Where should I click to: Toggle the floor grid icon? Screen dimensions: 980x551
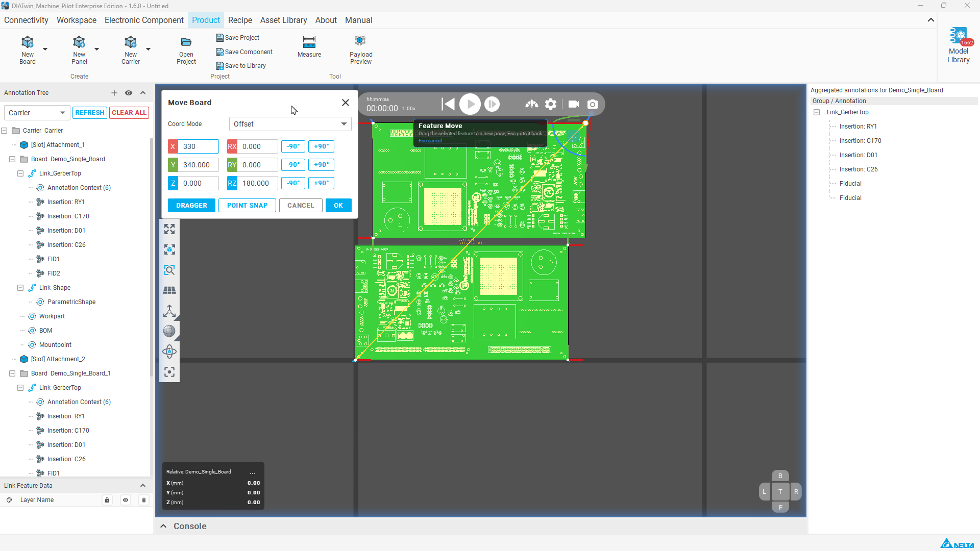pos(169,290)
